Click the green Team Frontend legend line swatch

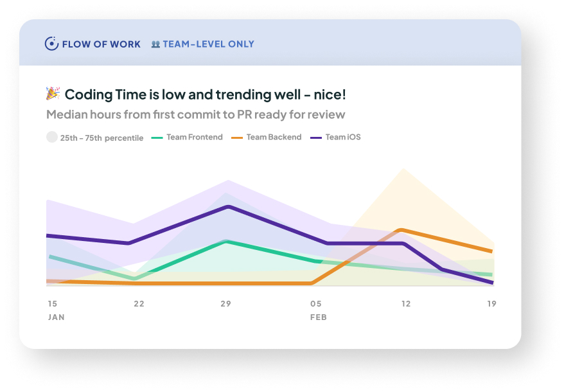[157, 138]
